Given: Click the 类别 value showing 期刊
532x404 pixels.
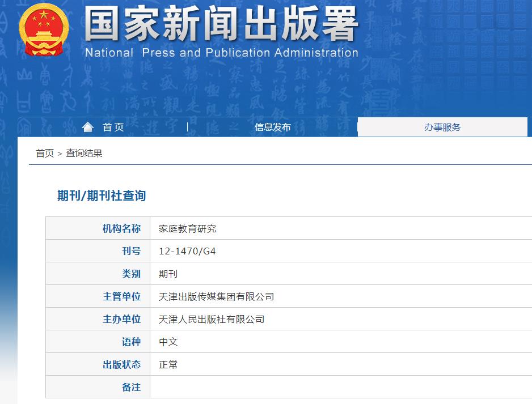Looking at the screenshot, I should coord(167,273).
